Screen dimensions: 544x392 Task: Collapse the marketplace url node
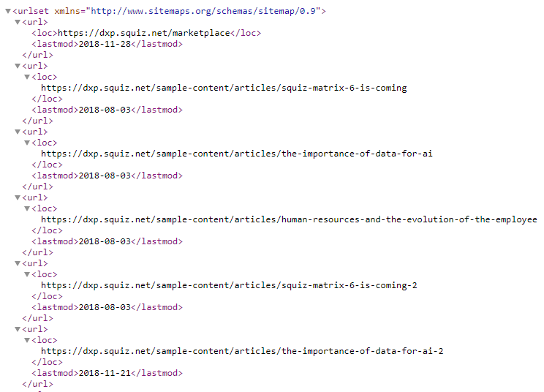pos(18,22)
